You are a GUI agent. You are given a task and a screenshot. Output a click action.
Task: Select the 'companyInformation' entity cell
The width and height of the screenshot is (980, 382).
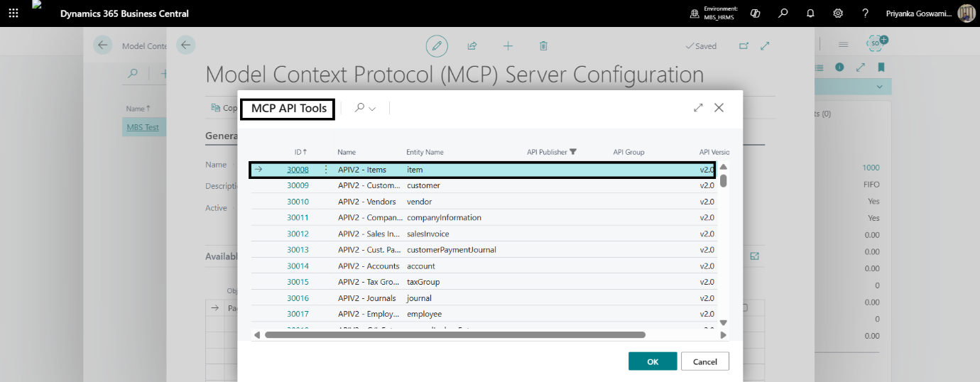[444, 217]
